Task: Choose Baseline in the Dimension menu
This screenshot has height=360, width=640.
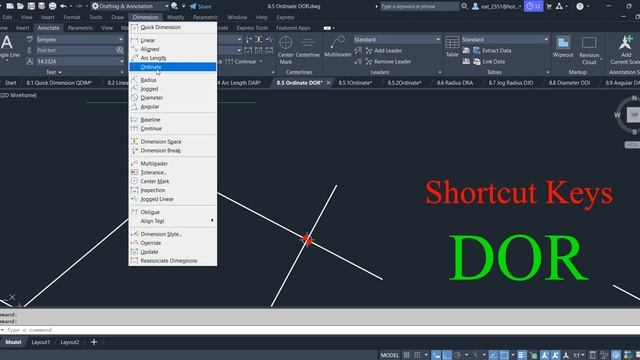Action: [173, 120]
